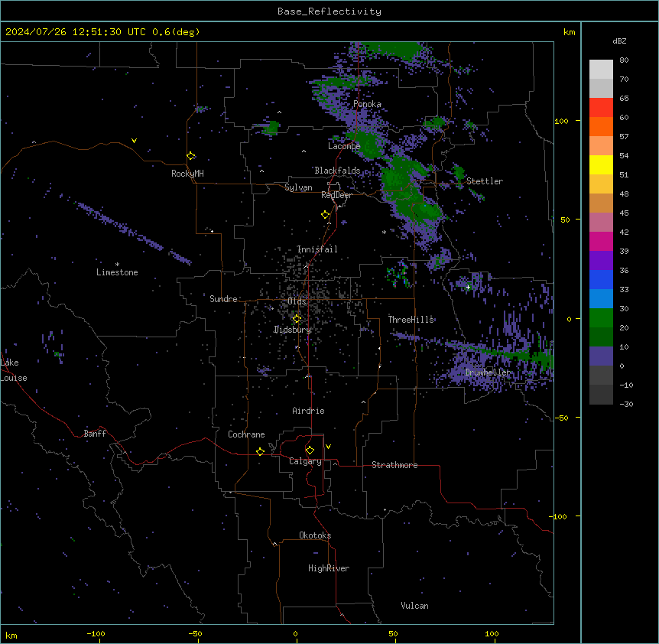This screenshot has height=644, width=659.
Task: Select the RedDeer city label
Action: [x=336, y=195]
